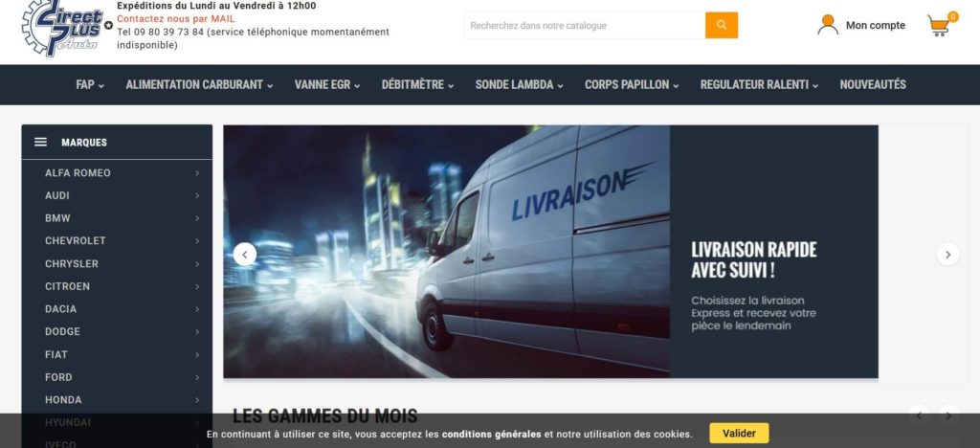Click the MARQUES sidebar header
Viewport: 980px width, 448px height.
[117, 142]
